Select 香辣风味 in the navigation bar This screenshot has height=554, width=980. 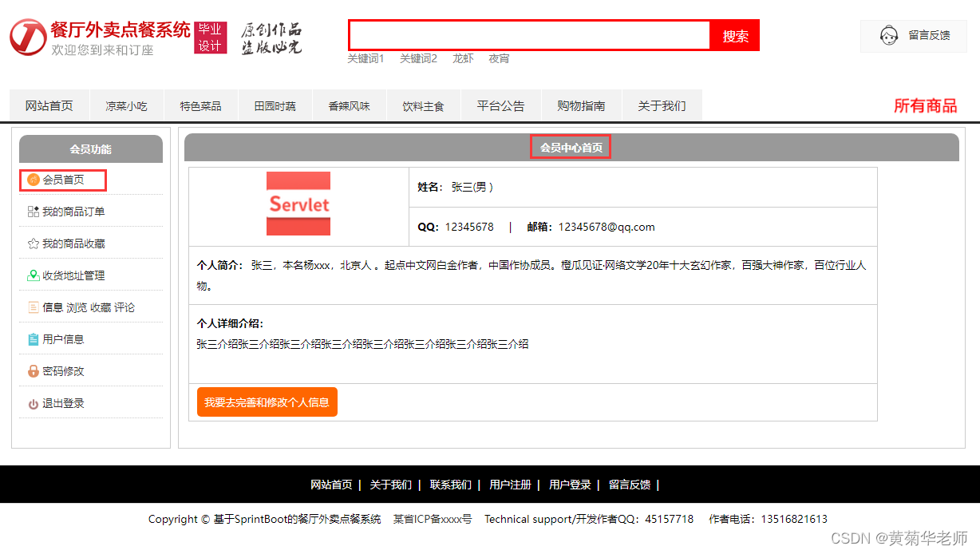349,106
